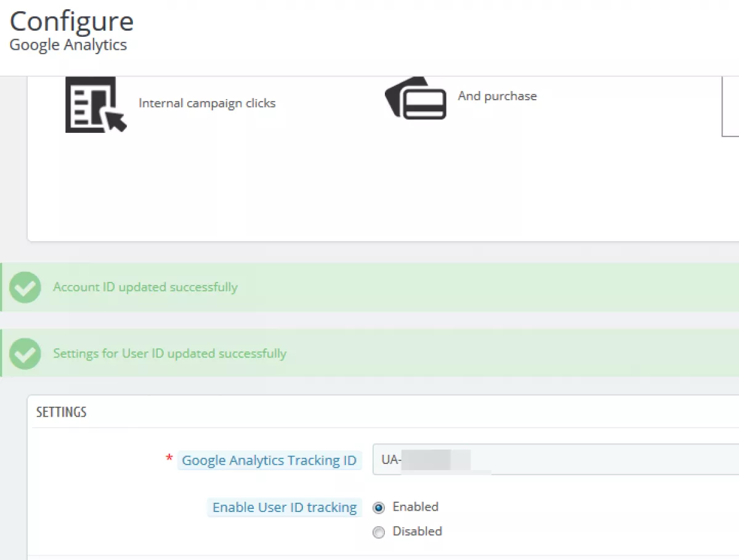Click the Internal campaign clicks icon
The height and width of the screenshot is (560, 739).
(95, 104)
